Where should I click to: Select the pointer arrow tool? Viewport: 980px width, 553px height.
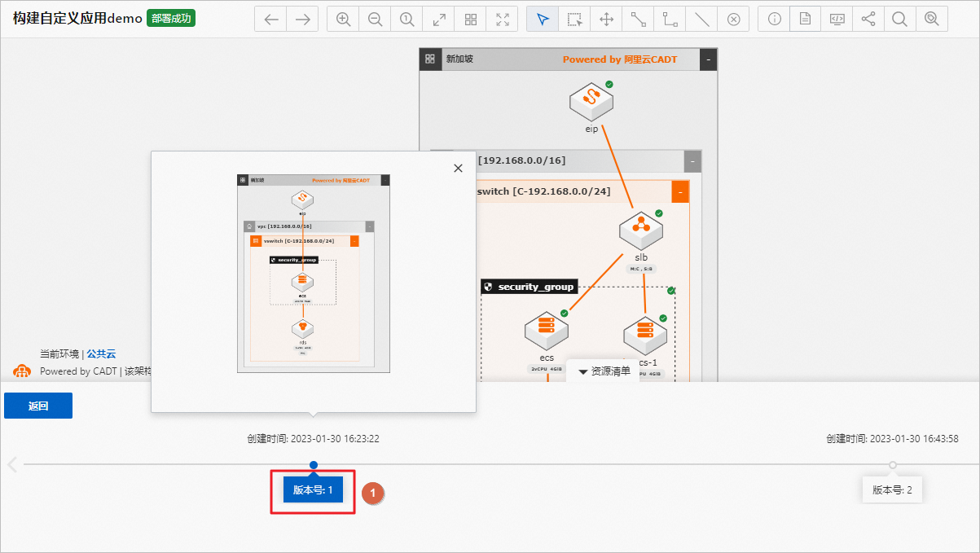(543, 20)
